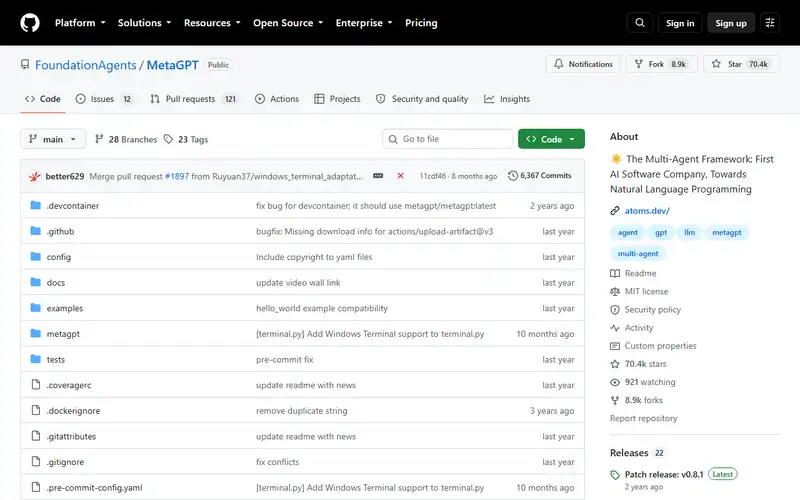Star the MetaGPT repository
Image resolution: width=800 pixels, height=500 pixels.
741,64
